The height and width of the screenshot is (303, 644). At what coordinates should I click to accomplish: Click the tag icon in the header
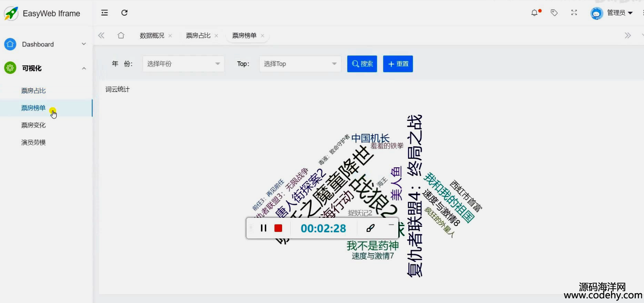[554, 13]
